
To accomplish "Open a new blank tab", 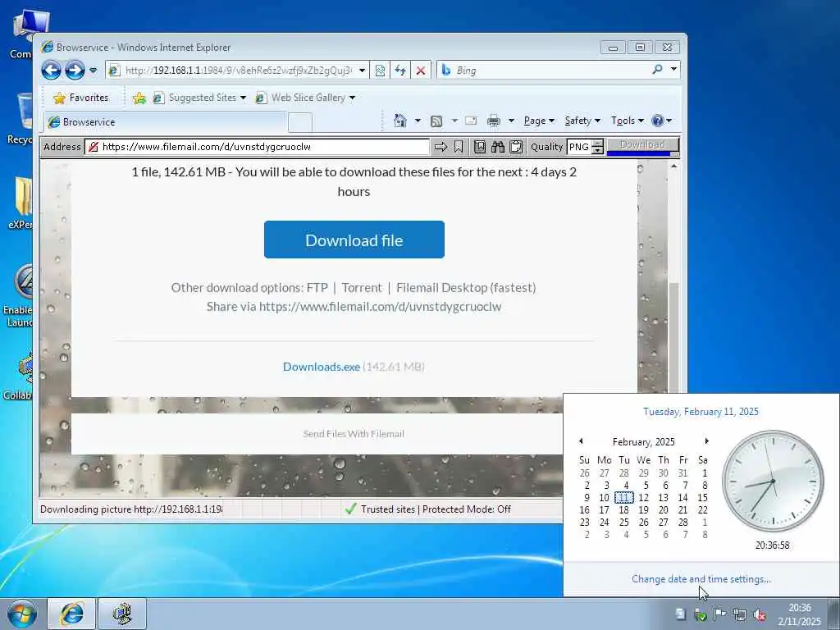I will tap(300, 123).
